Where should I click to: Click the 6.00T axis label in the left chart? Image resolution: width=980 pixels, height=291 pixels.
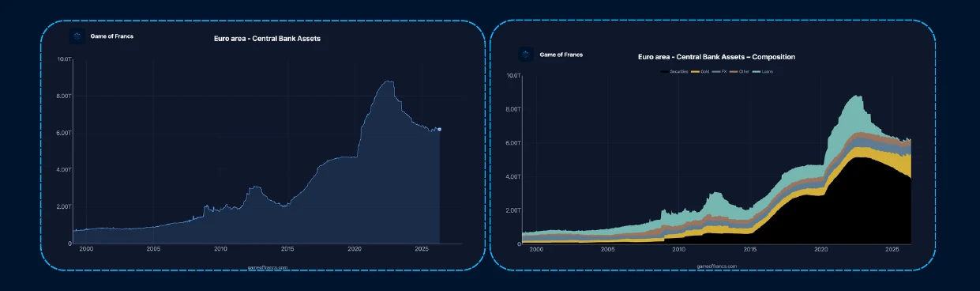(64, 133)
